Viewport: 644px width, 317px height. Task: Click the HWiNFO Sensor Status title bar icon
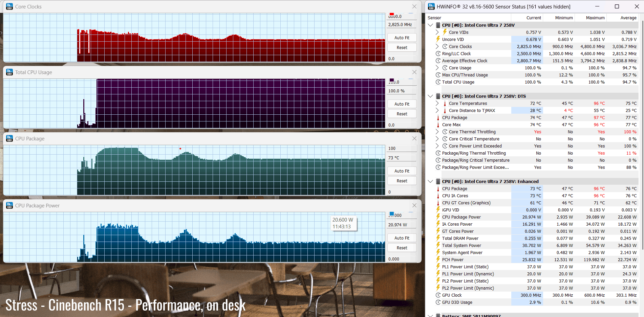tap(431, 6)
